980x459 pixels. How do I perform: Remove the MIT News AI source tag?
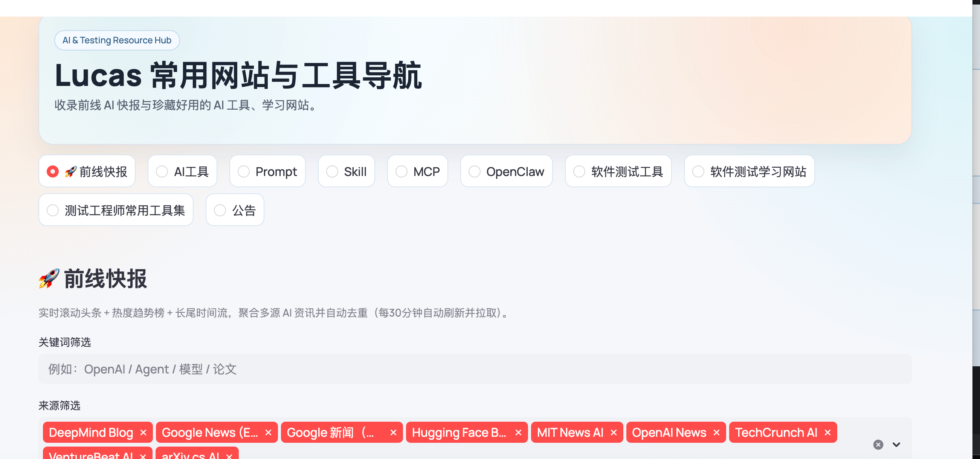(614, 433)
